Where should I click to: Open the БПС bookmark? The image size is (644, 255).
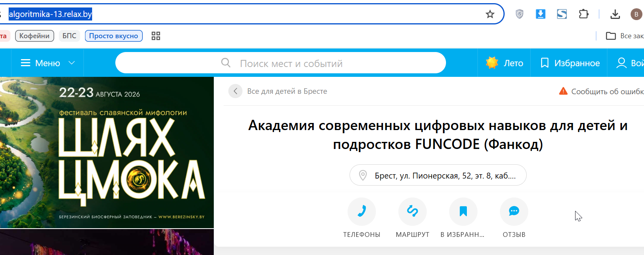click(69, 36)
